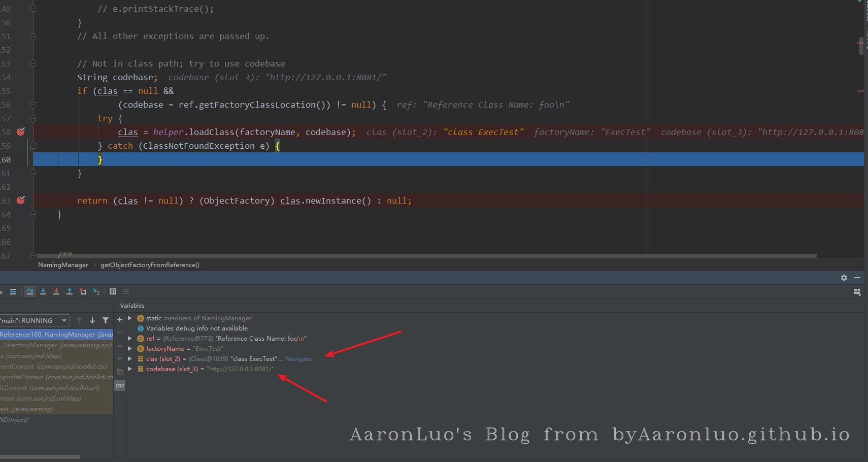
Task: Toggle the frames filter funnel icon
Action: click(x=106, y=320)
